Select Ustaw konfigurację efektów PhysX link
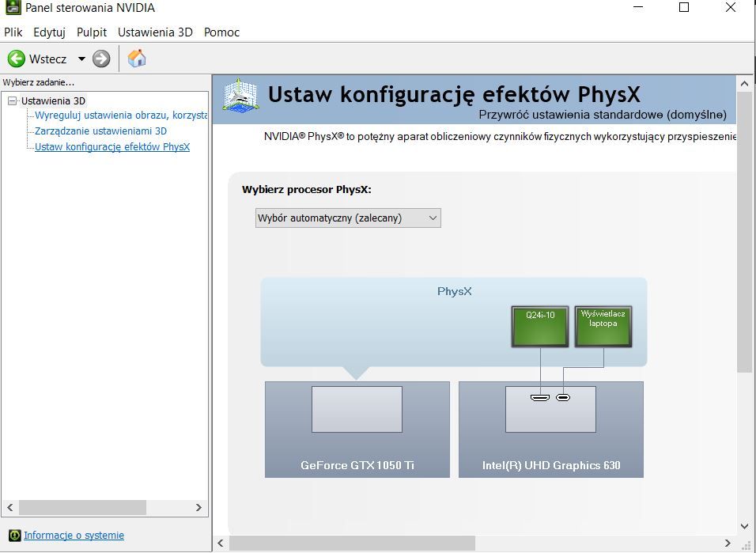 pos(112,146)
